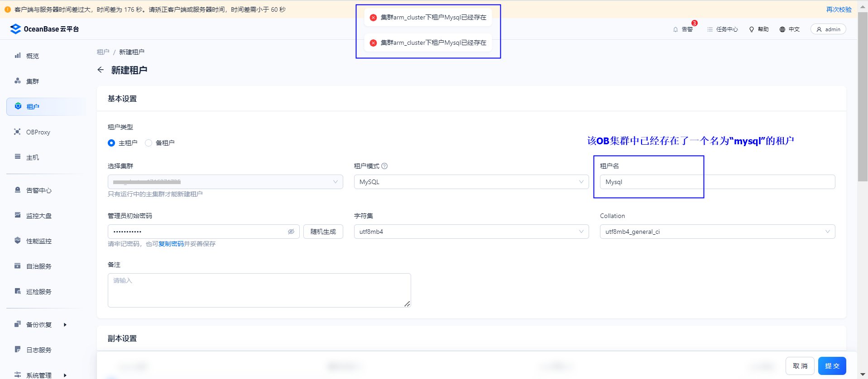Expand the 系统管理 submenu arrow
Viewport: 868px width, 379px height.
point(65,375)
